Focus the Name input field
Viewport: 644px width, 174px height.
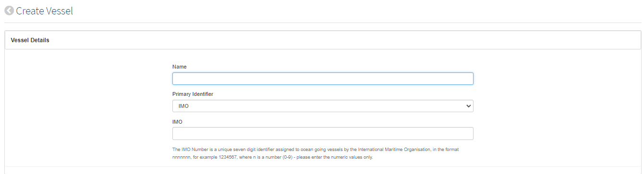point(323,79)
